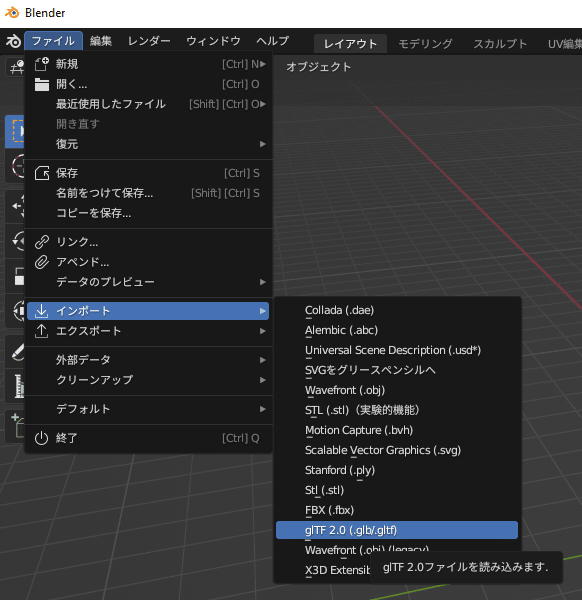582x600 pixels.
Task: Select the Annotate tool in toolbar
Action: (x=15, y=351)
